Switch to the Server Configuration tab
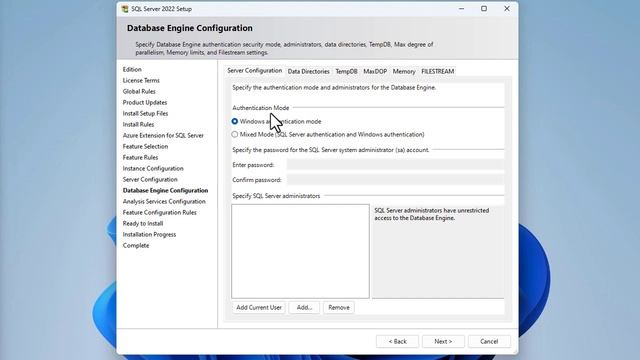Screen dimensions: 640x360 [254, 71]
